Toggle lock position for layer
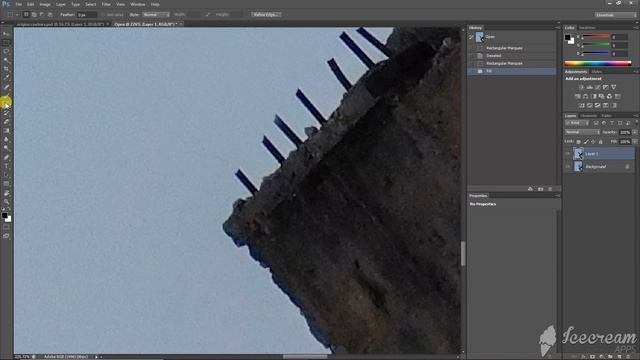The height and width of the screenshot is (360, 640). coord(593,142)
